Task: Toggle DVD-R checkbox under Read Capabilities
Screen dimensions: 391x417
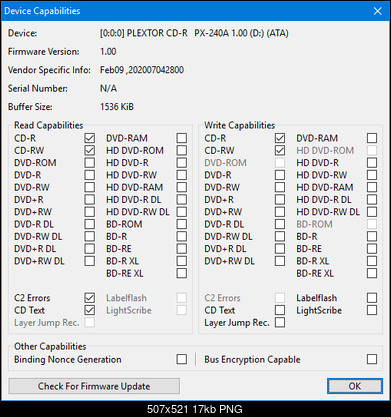Action: coord(89,175)
